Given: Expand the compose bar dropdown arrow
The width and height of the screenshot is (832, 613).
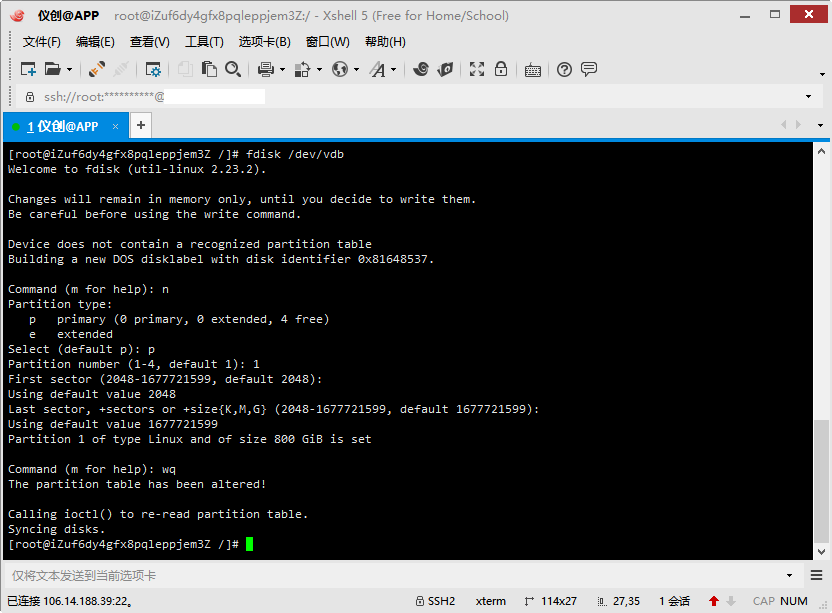Looking at the screenshot, I should pos(789,575).
